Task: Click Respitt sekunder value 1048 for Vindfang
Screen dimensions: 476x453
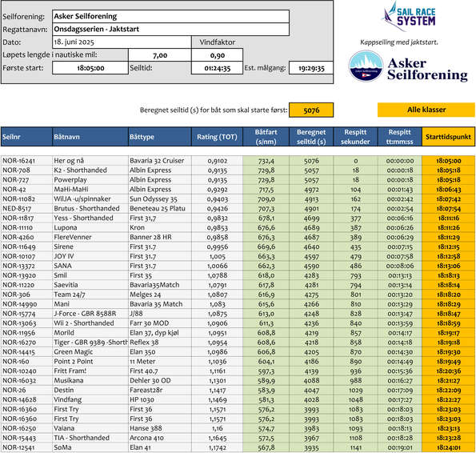Action: point(355,400)
